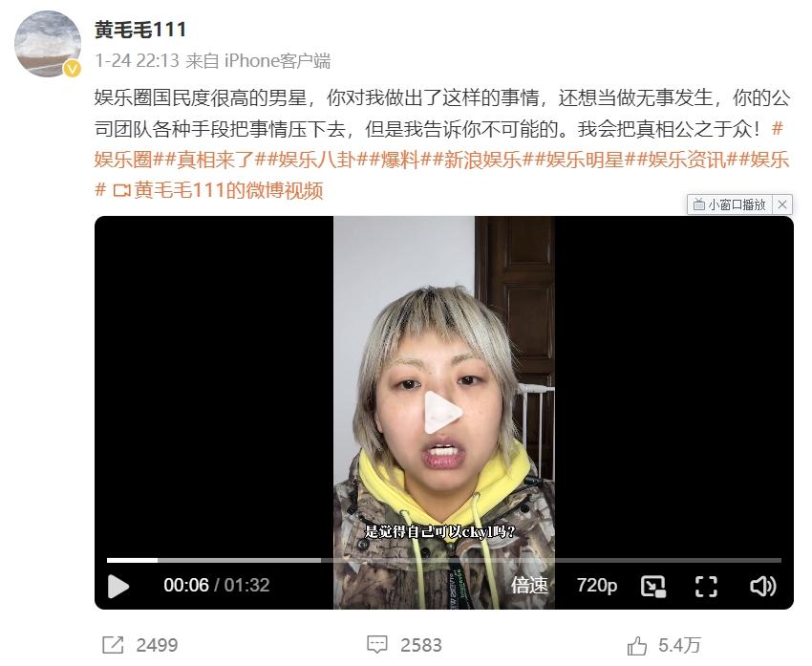The image size is (812, 666).
Task: Click the username 黄毛毛111
Action: (140, 30)
